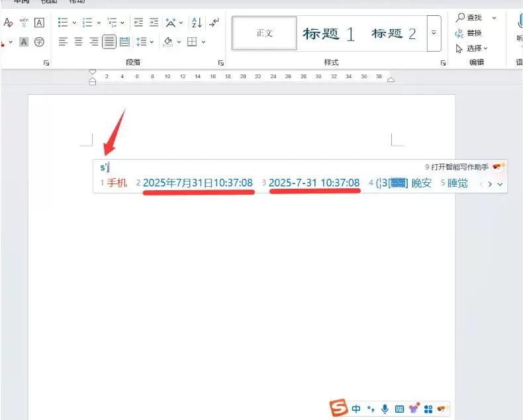Screen dimensions: 523x420
Task: Open the styles pane dialog launcher
Action: click(443, 63)
